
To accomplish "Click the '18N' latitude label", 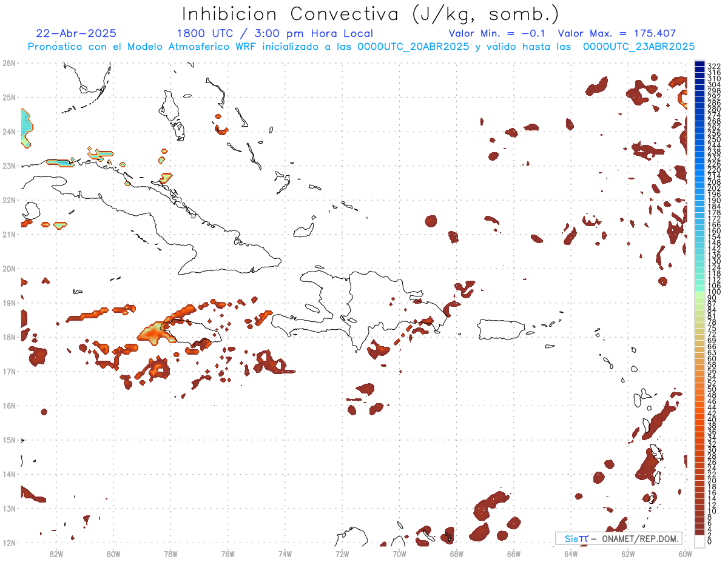I will [x=9, y=337].
